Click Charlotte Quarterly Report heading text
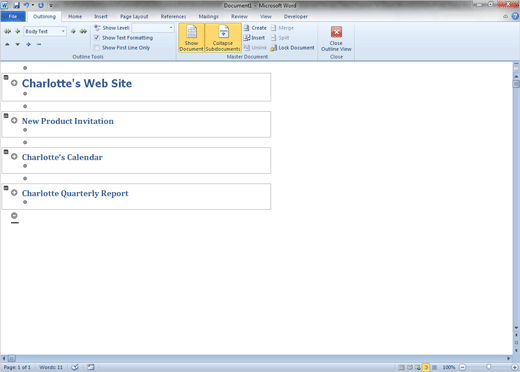The width and height of the screenshot is (520, 372). [75, 193]
